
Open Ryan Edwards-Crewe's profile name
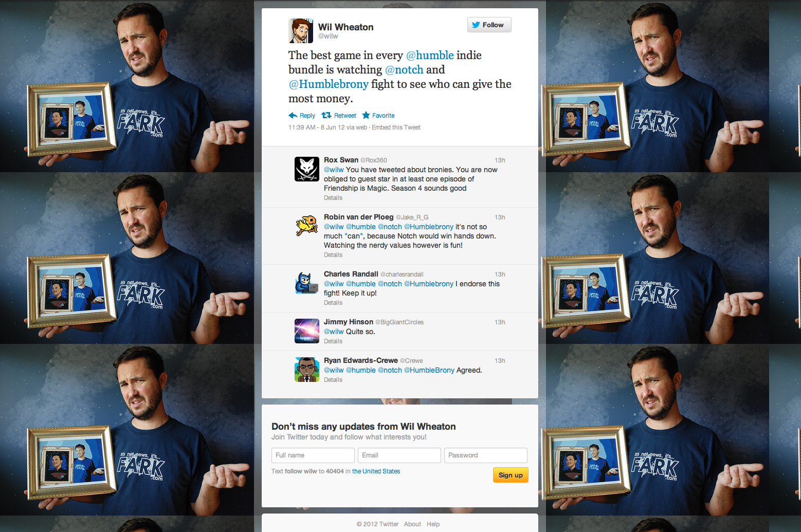coord(361,360)
